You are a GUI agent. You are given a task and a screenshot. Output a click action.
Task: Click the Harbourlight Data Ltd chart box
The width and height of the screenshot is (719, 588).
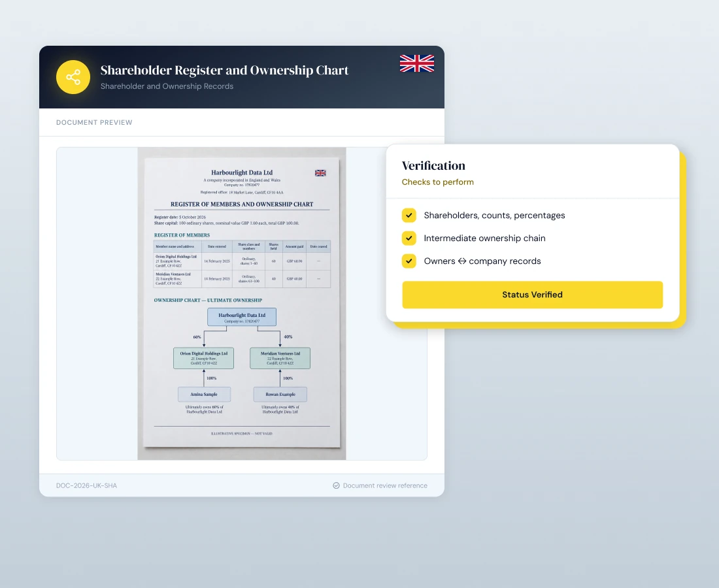[242, 317]
